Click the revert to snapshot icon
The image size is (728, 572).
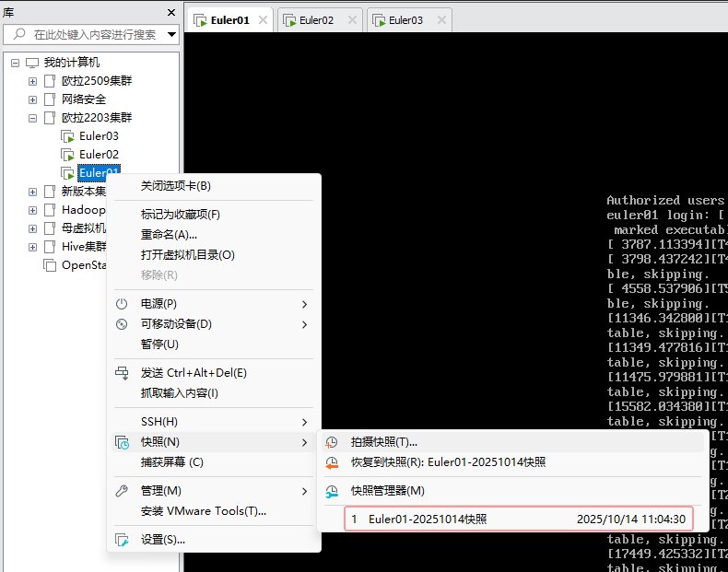coord(332,462)
